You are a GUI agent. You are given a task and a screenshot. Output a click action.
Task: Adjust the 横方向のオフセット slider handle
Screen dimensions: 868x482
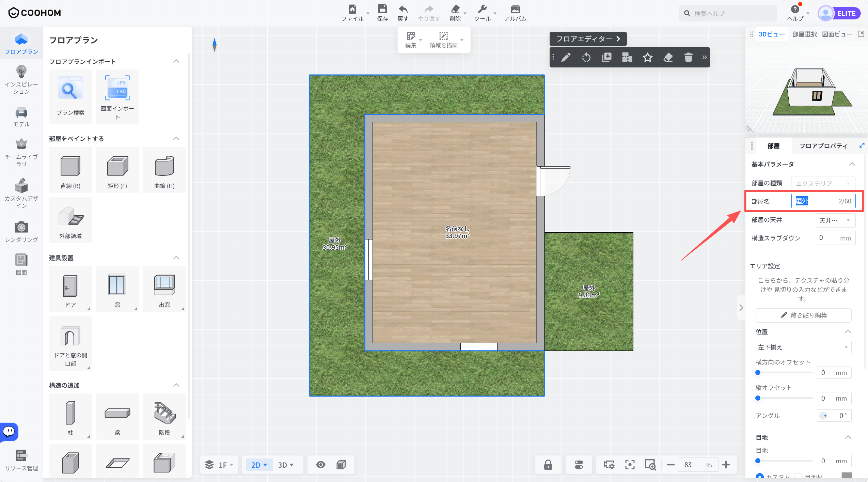[758, 372]
